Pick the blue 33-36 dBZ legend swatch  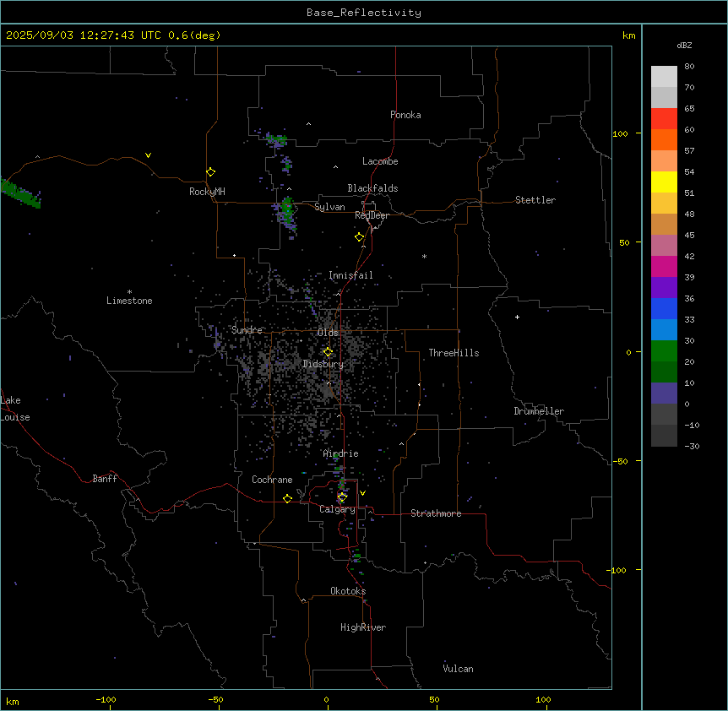(x=664, y=308)
